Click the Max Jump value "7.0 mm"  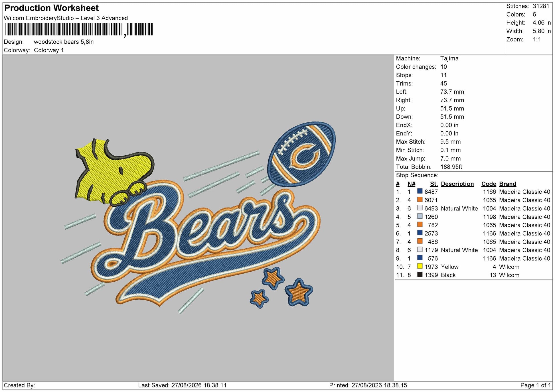[450, 159]
